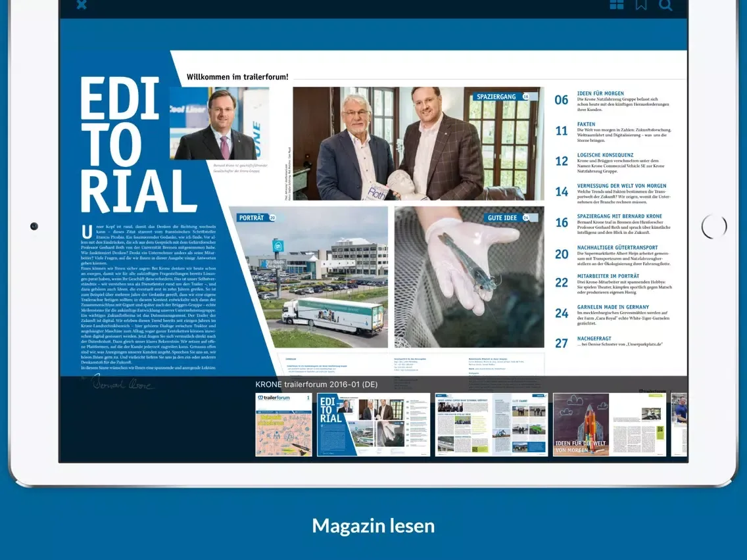
Task: Click the 'Magazin lesen' caption
Action: pyautogui.click(x=373, y=526)
